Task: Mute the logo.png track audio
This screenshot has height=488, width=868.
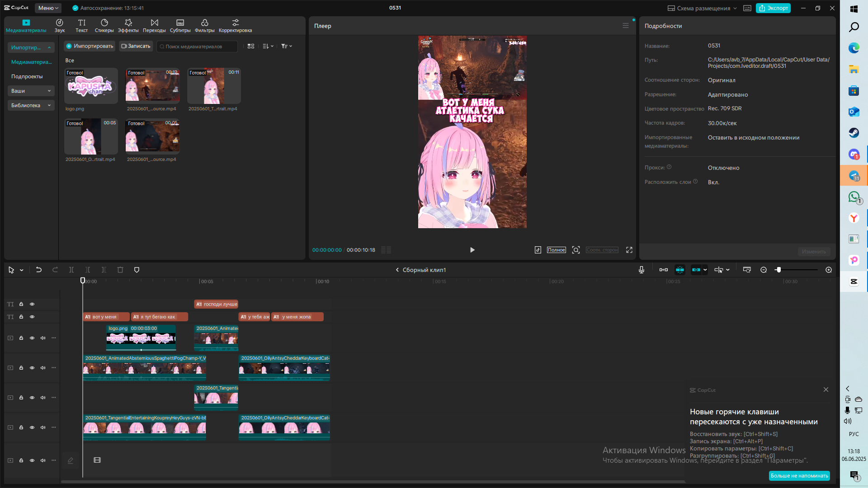Action: tap(43, 338)
